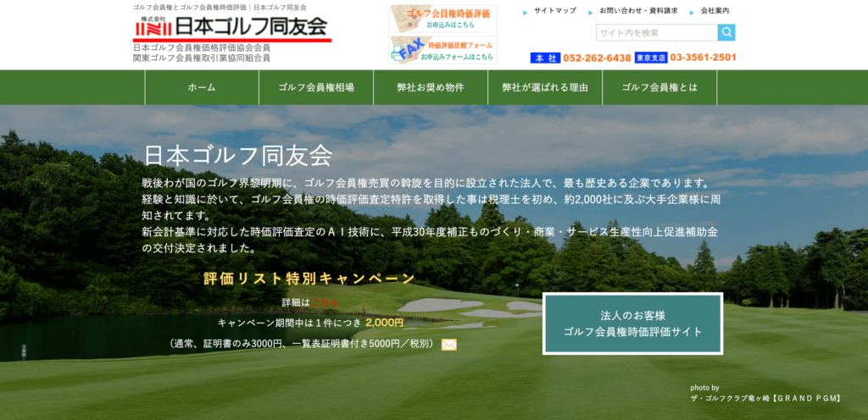Open the サイトマップ link

[554, 10]
